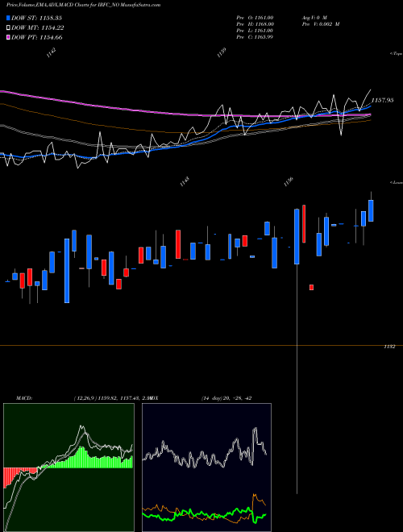Open the green MACD histogram panel
This screenshot has width=403, height=532.
[x=69, y=468]
